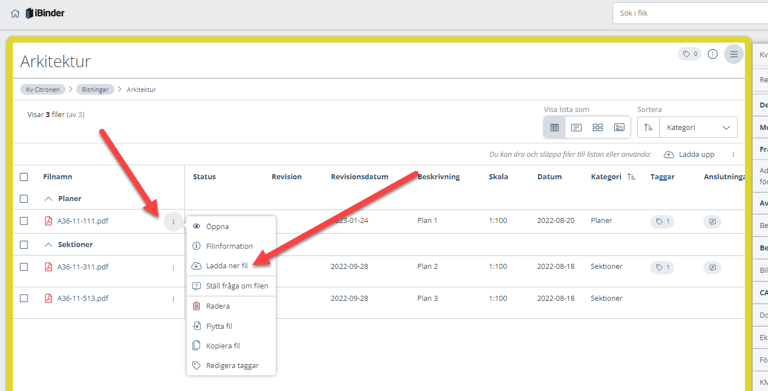768x391 pixels.
Task: Click the Revisionsdatum column header
Action: pos(360,177)
